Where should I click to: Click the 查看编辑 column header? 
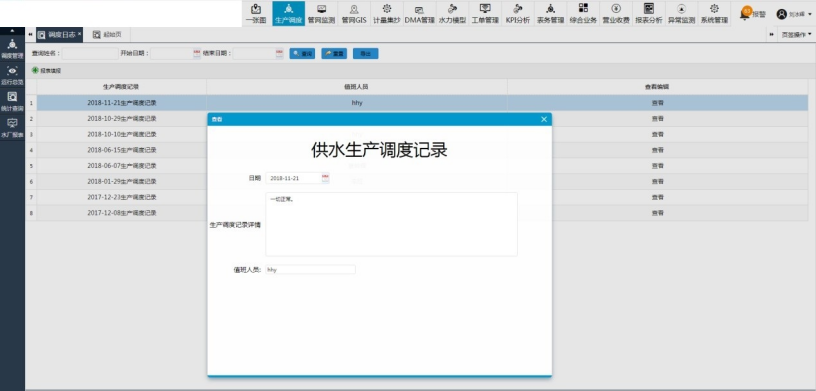(x=658, y=87)
